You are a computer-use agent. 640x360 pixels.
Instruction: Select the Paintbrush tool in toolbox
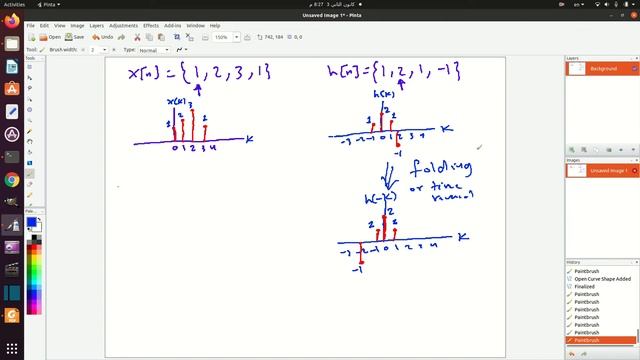(29, 174)
